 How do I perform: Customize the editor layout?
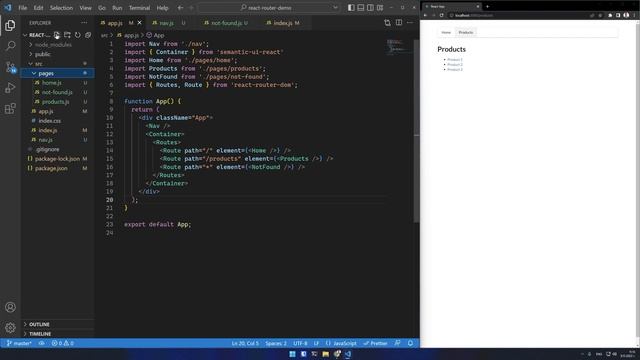380,8
